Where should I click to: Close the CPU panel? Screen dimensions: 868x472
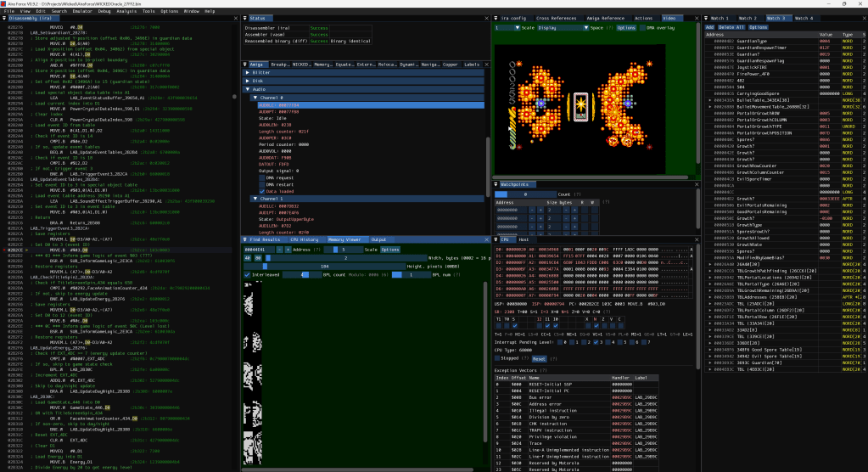pyautogui.click(x=697, y=239)
